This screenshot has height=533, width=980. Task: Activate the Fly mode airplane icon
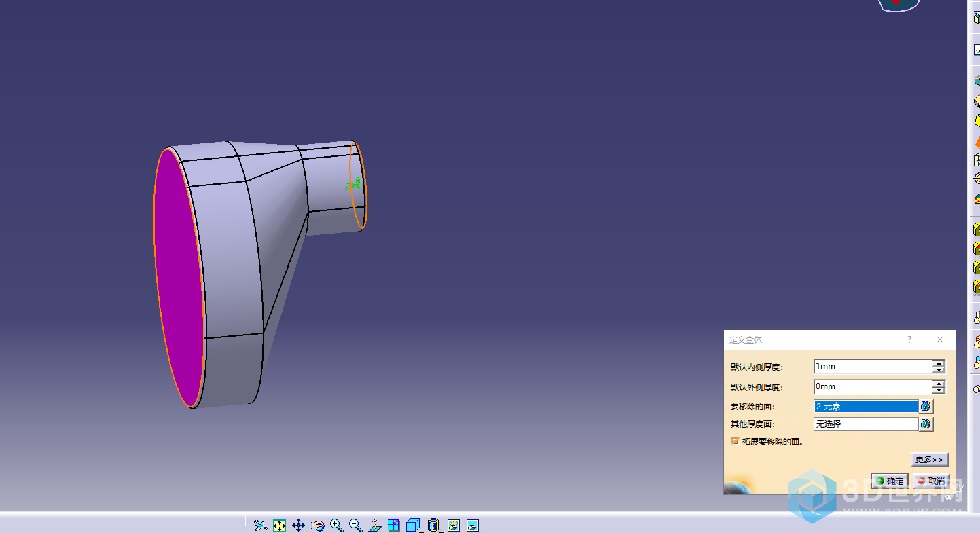[x=260, y=525]
